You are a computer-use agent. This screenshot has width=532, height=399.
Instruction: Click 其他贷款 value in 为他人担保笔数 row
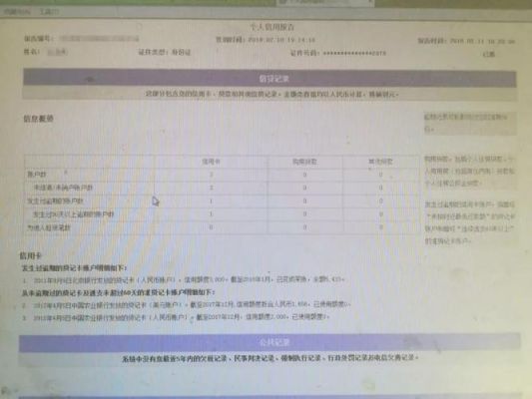(380, 227)
